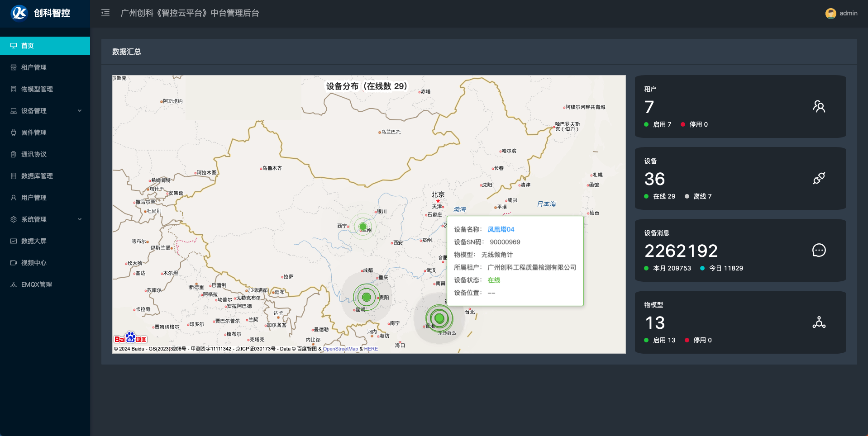Image resolution: width=868 pixels, height=436 pixels.
Task: Click the tenant users icon
Action: [819, 107]
